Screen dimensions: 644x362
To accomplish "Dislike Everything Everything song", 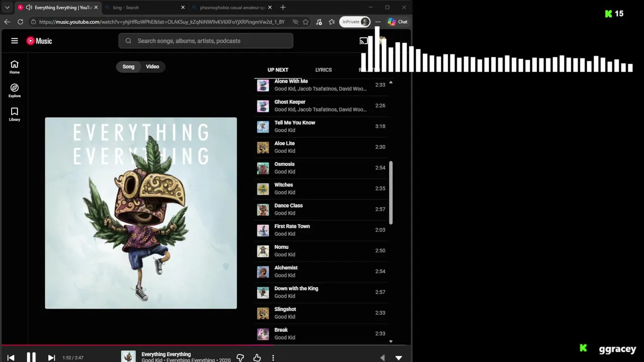I will coord(240,357).
